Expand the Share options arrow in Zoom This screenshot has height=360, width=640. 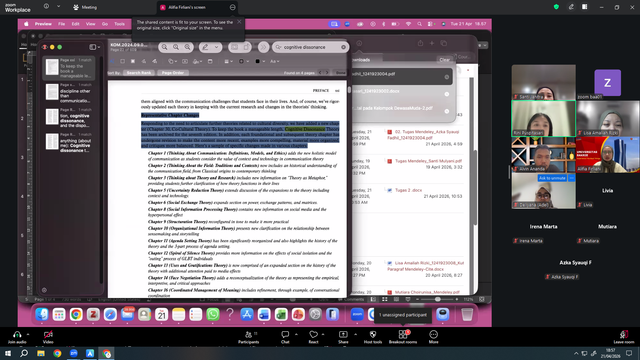point(355,334)
